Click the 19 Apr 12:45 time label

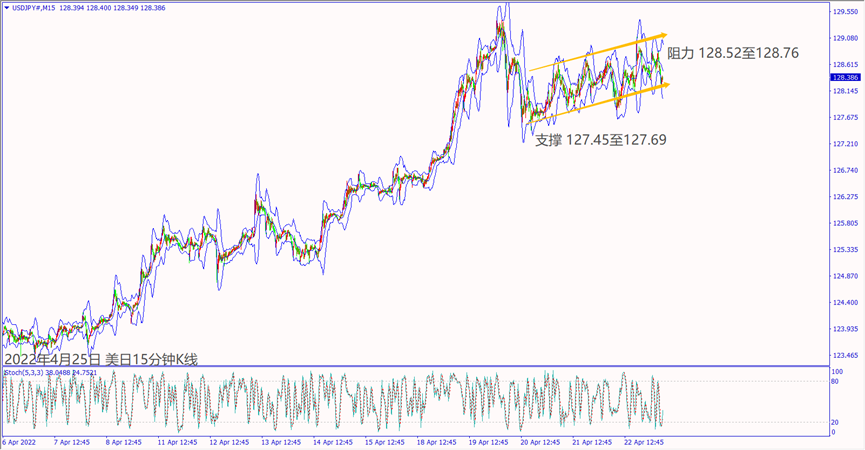pos(486,441)
